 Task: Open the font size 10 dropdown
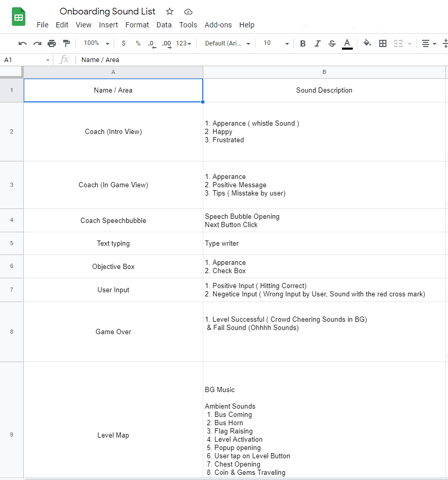tap(276, 43)
